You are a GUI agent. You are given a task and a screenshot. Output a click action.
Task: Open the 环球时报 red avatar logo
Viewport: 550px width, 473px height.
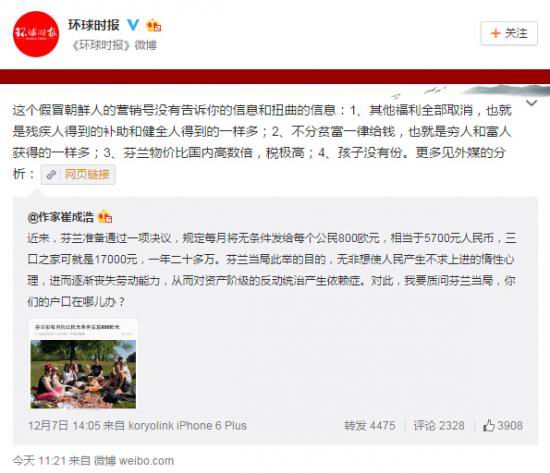coord(36,34)
